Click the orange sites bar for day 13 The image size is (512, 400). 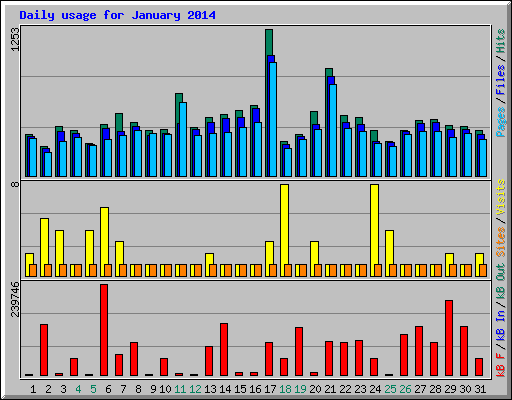click(x=213, y=270)
